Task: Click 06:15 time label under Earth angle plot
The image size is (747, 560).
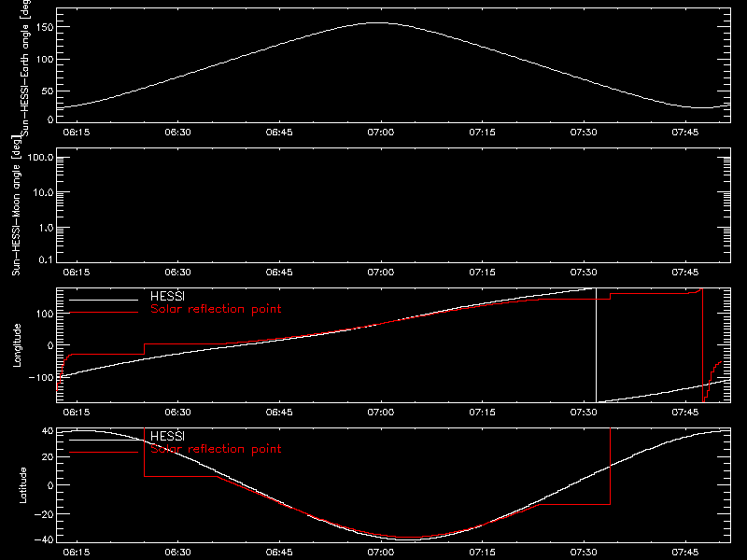Action: click(x=77, y=133)
